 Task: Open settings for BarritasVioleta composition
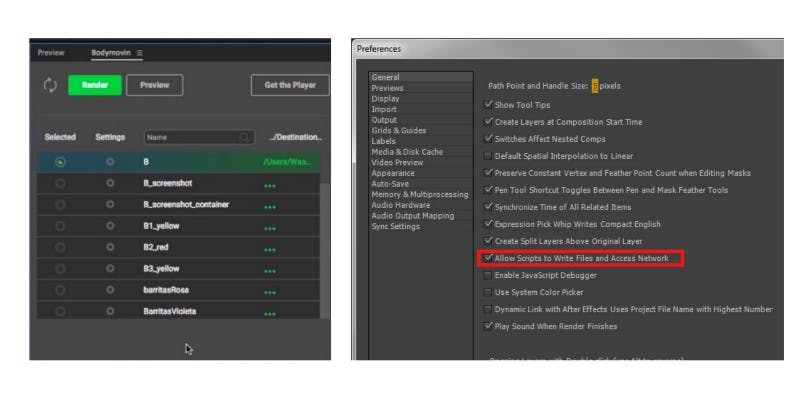110,311
